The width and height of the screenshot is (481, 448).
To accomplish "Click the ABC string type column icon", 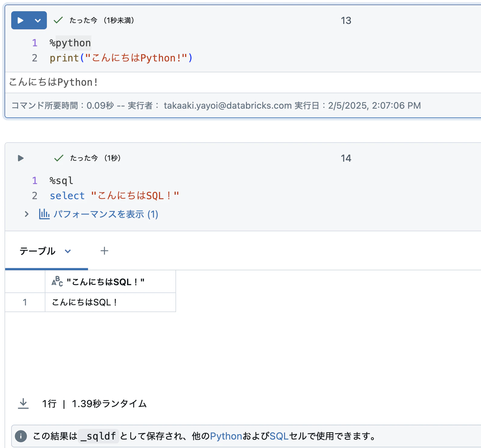I will [57, 282].
